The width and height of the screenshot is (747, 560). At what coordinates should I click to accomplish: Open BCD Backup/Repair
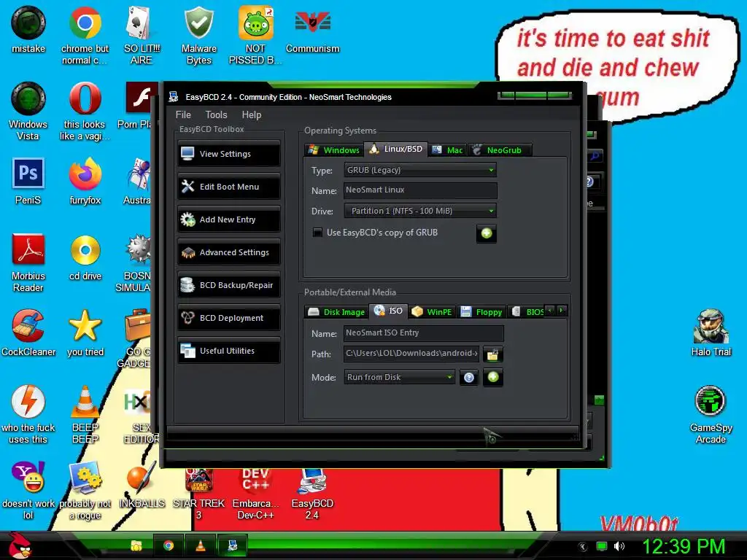(x=229, y=285)
